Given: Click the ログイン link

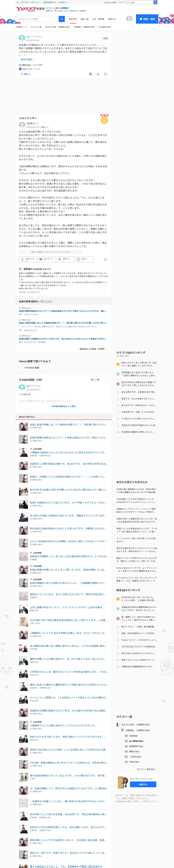Looking at the screenshot, I should click(x=50, y=11).
